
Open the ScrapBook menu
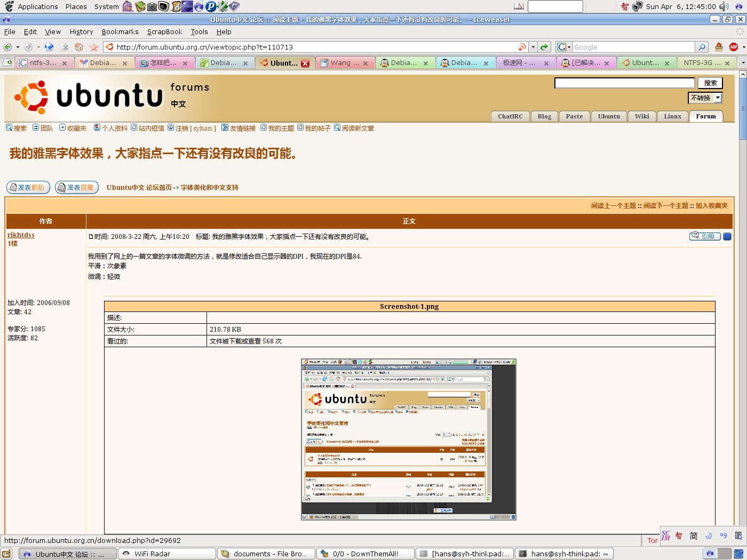(165, 31)
